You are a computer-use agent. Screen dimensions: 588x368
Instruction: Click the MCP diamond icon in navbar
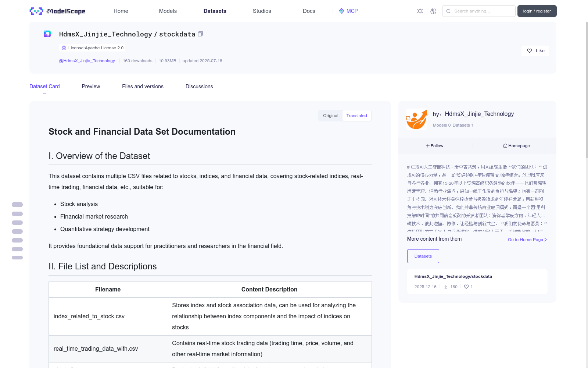(341, 11)
